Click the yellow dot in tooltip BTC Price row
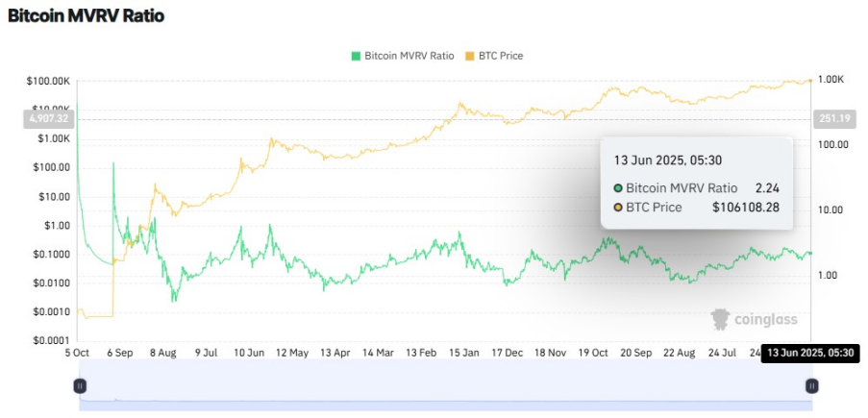 618,208
